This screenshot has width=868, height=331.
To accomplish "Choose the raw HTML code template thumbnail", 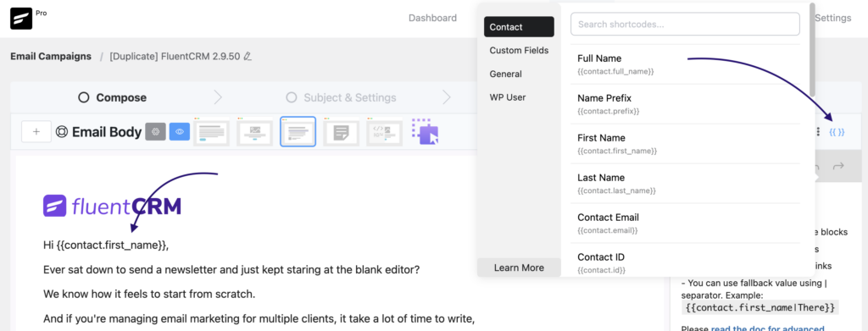I will click(384, 132).
